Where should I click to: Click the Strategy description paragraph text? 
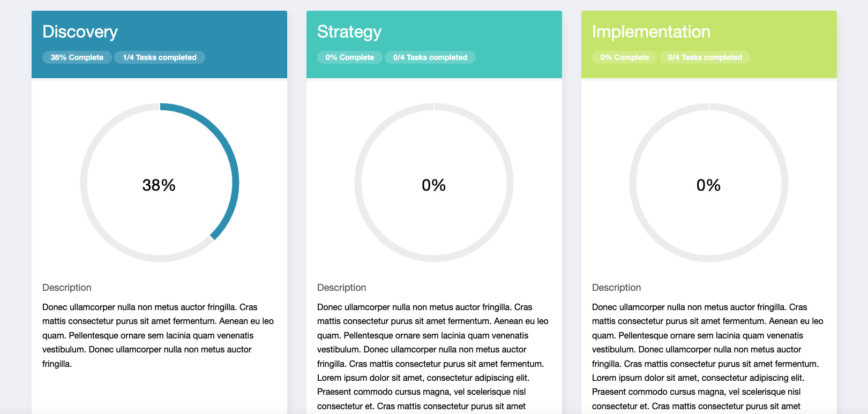point(434,357)
